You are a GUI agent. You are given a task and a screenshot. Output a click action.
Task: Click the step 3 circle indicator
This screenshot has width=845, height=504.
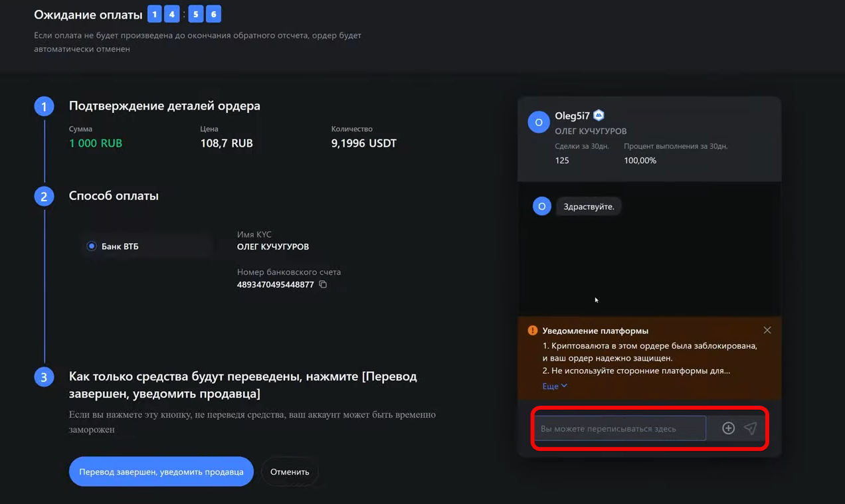click(44, 377)
